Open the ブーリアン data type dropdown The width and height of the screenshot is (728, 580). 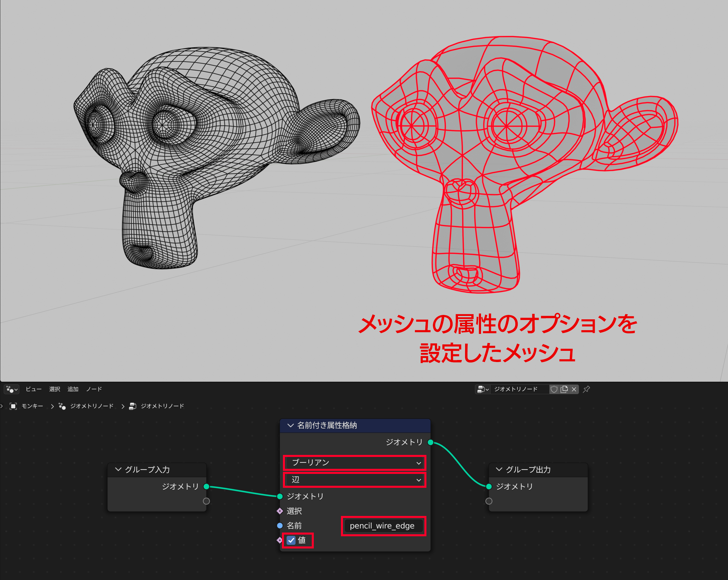tap(355, 463)
